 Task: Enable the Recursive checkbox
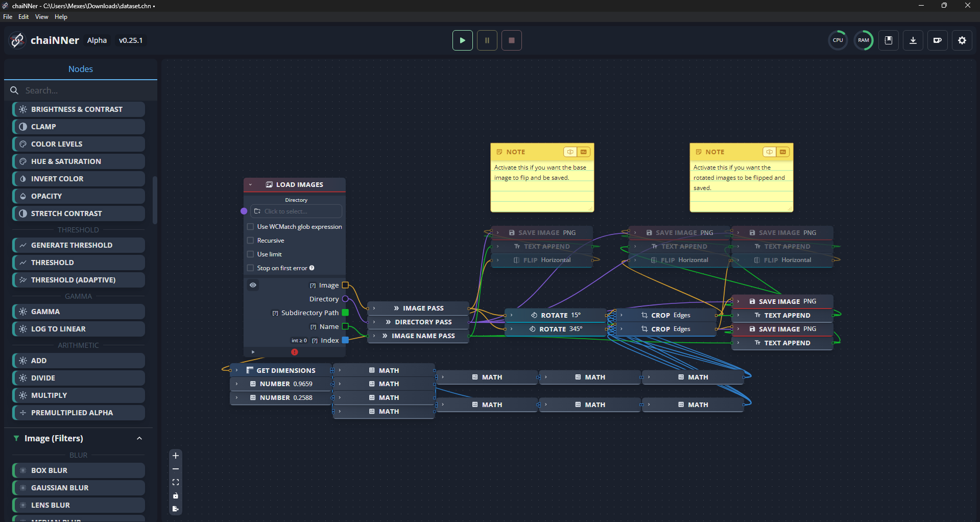click(250, 241)
